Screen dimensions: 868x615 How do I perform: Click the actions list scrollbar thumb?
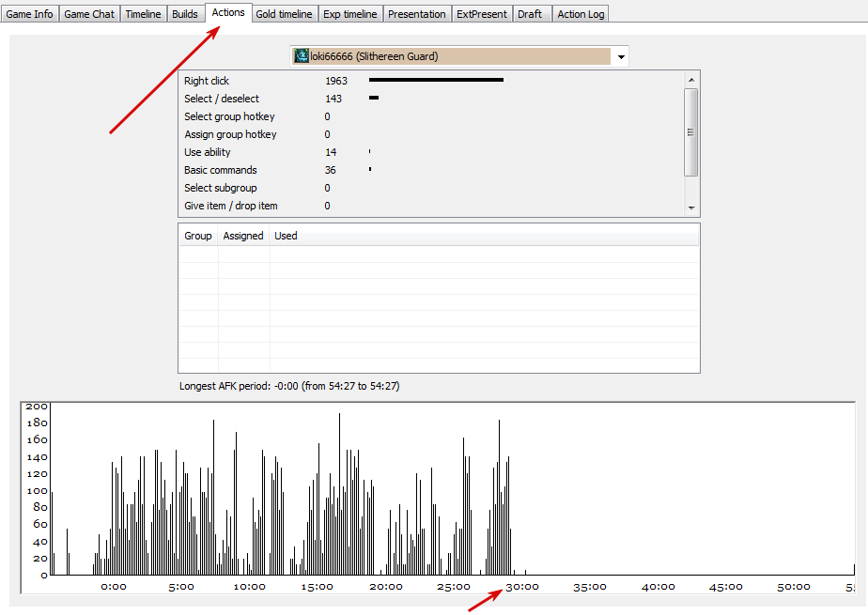(x=690, y=132)
